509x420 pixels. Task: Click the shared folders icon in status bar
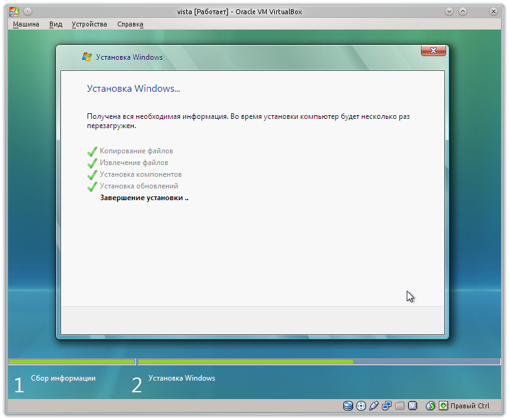click(399, 406)
